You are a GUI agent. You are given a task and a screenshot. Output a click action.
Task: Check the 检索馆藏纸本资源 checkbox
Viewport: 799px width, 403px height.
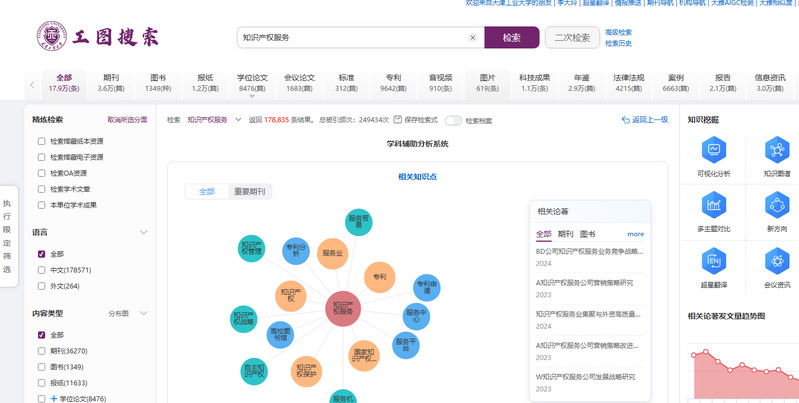42,141
